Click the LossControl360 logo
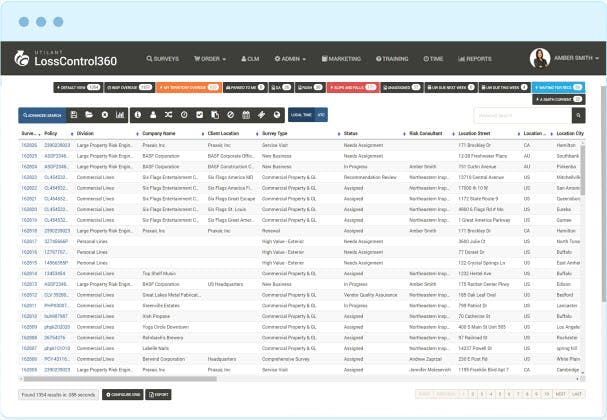This screenshot has height=420, width=607. pyautogui.click(x=65, y=59)
